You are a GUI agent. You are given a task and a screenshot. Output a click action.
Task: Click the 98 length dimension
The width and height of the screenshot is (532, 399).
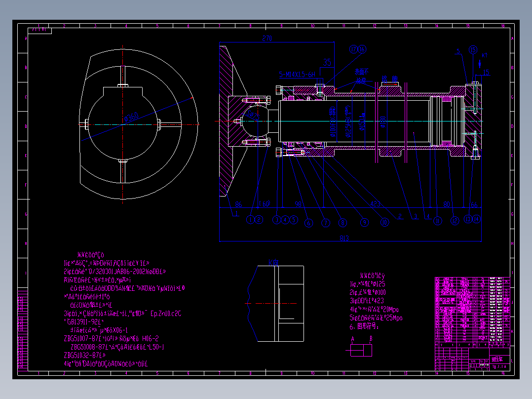298,204
